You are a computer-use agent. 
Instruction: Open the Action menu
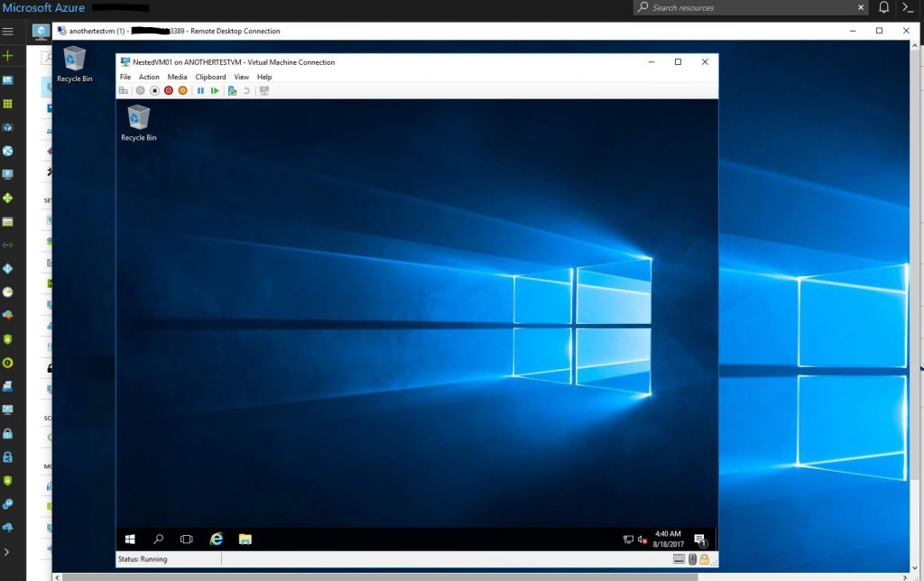(x=149, y=78)
